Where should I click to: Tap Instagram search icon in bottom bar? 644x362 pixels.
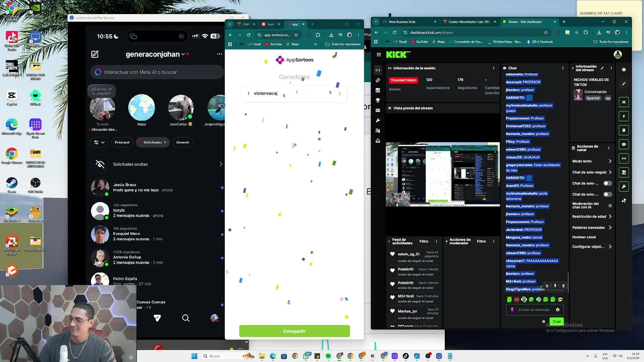click(186, 318)
